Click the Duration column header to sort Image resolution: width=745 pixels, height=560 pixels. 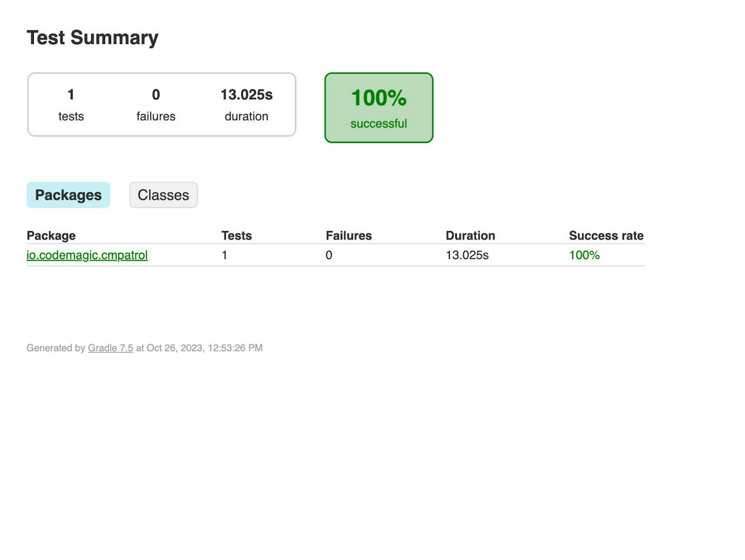click(470, 235)
